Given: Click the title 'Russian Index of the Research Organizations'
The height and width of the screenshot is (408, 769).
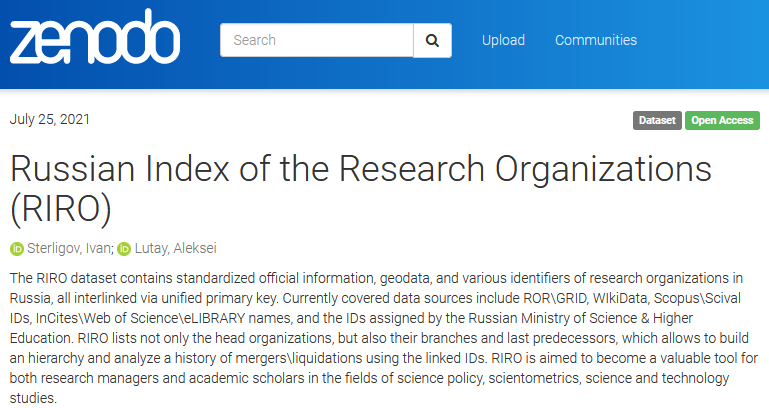Looking at the screenshot, I should (x=360, y=169).
